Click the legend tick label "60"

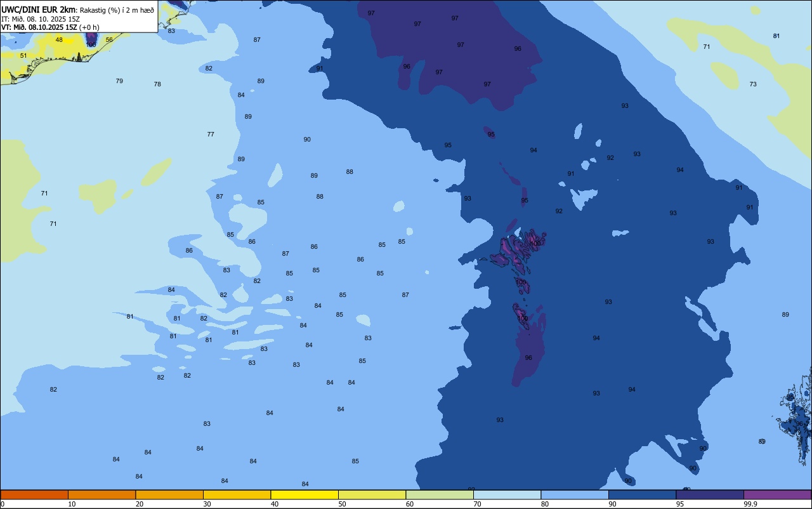coord(410,504)
